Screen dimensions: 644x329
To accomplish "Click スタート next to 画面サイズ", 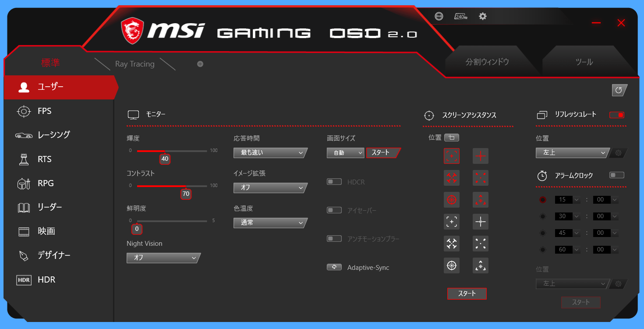I will click(x=383, y=153).
